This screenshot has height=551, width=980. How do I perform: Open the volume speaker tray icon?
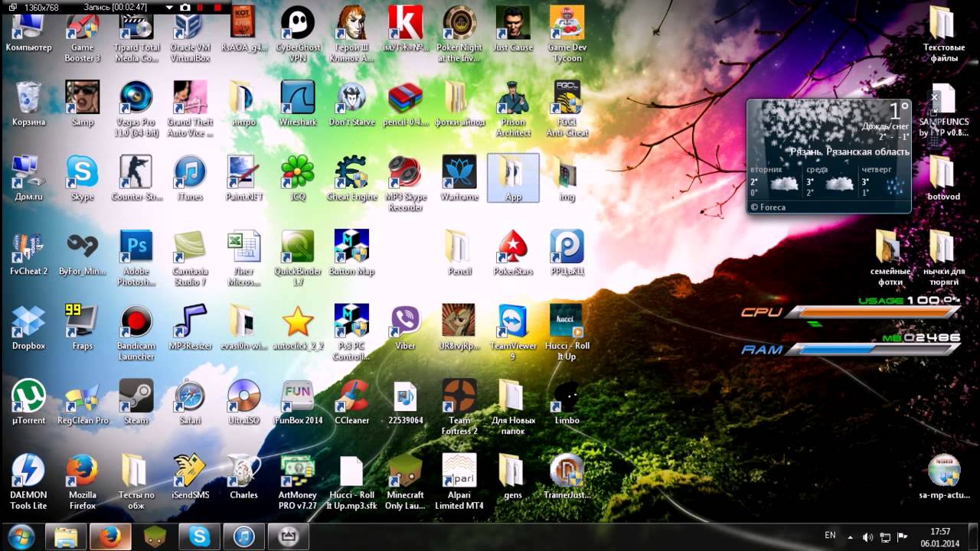click(x=867, y=537)
